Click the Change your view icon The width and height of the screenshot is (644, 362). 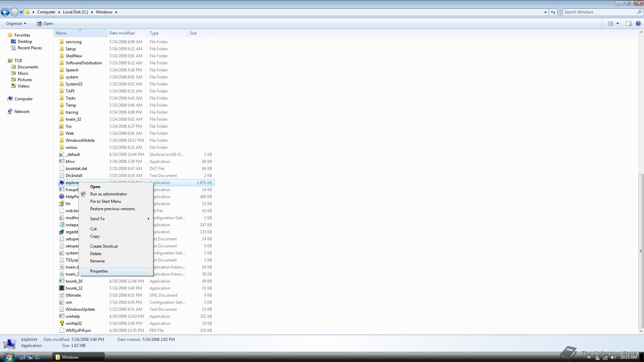610,23
